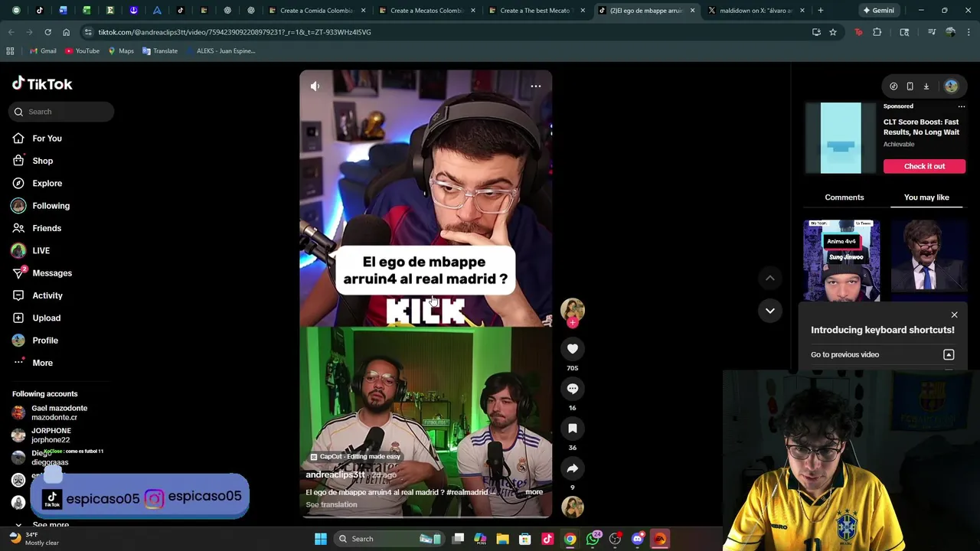Image resolution: width=980 pixels, height=551 pixels.
Task: Open the video's three-dot options menu
Action: pyautogui.click(x=536, y=86)
